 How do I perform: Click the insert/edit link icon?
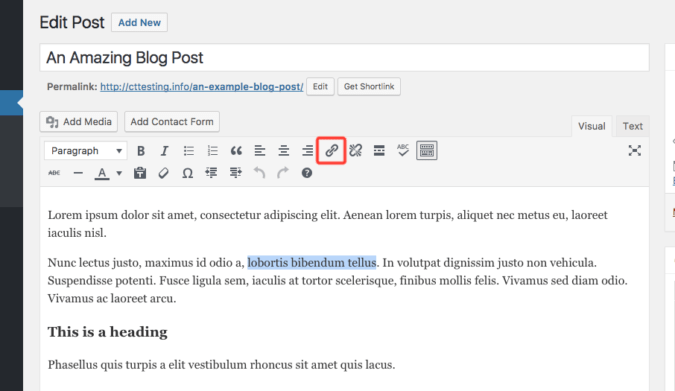pyautogui.click(x=331, y=150)
